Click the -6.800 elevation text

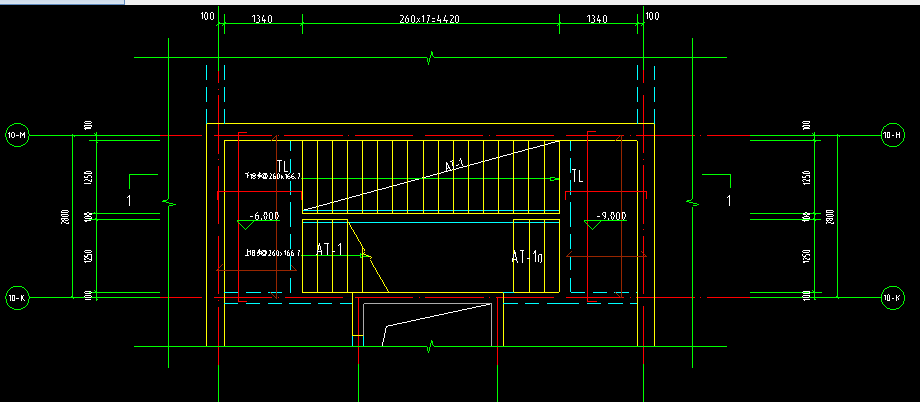[264, 215]
